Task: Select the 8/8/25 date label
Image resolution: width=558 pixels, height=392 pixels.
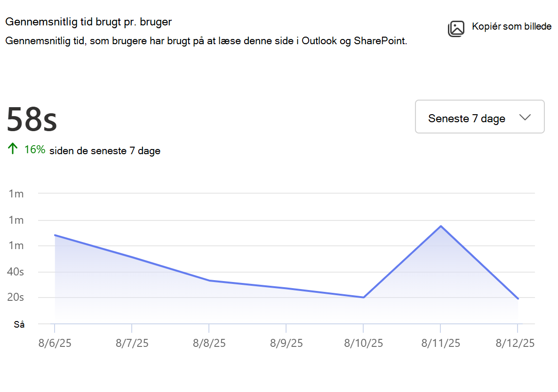Action: 209,343
